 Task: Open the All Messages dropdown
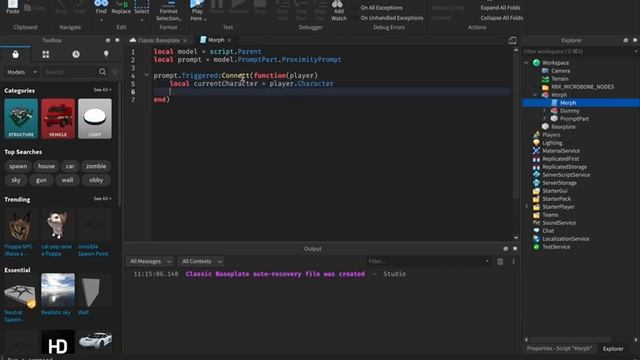tap(150, 261)
